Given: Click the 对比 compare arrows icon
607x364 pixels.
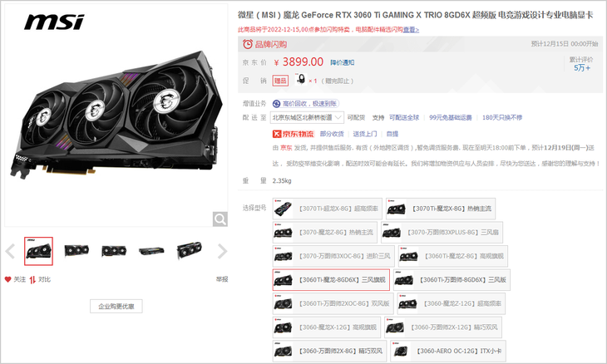Looking at the screenshot, I should (32, 279).
